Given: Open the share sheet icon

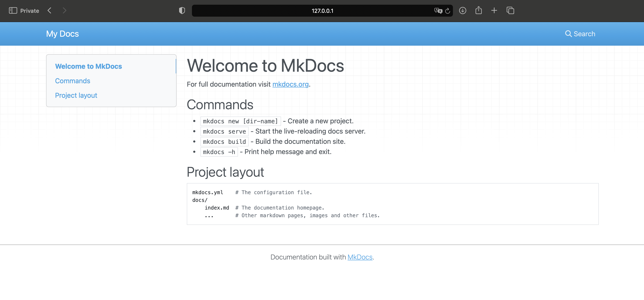Looking at the screenshot, I should [479, 10].
